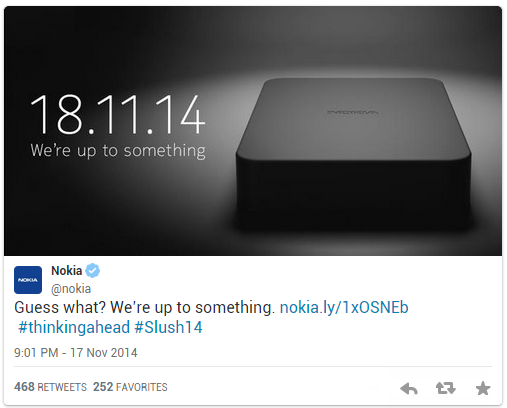Image resolution: width=507 pixels, height=408 pixels.
Task: Click the blue verified badge
Action: (93, 270)
